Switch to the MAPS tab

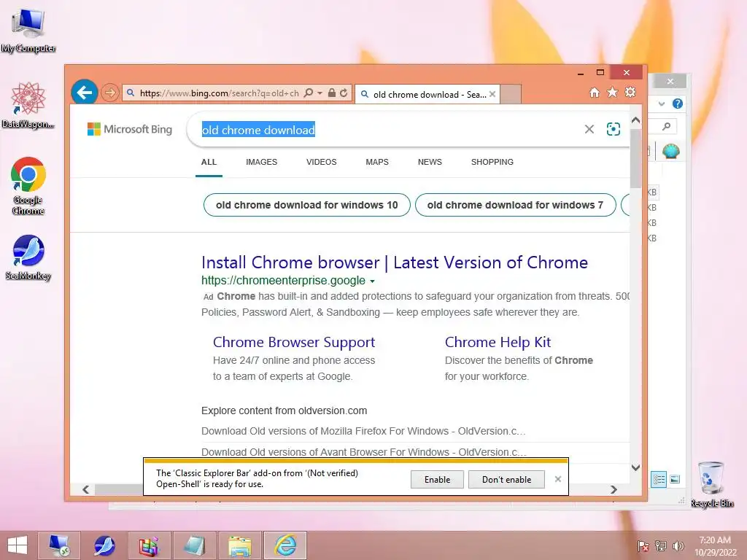[x=377, y=162]
